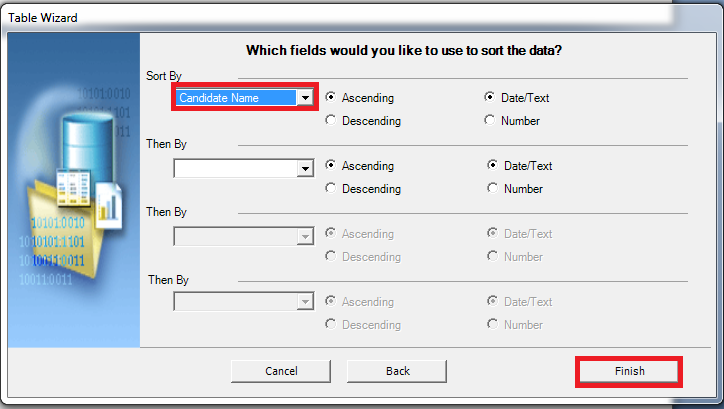The height and width of the screenshot is (409, 724).
Task: Choose Descending for Sort By
Action: [x=331, y=121]
